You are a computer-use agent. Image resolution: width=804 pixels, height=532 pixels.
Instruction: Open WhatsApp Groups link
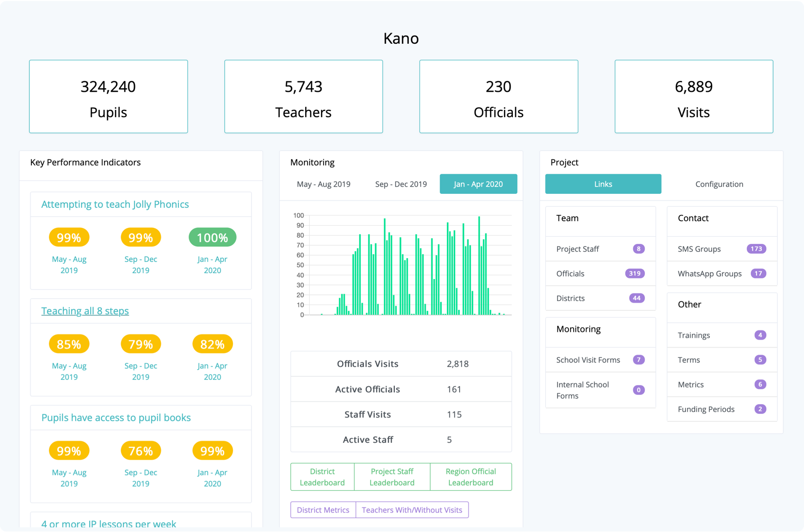(722, 274)
